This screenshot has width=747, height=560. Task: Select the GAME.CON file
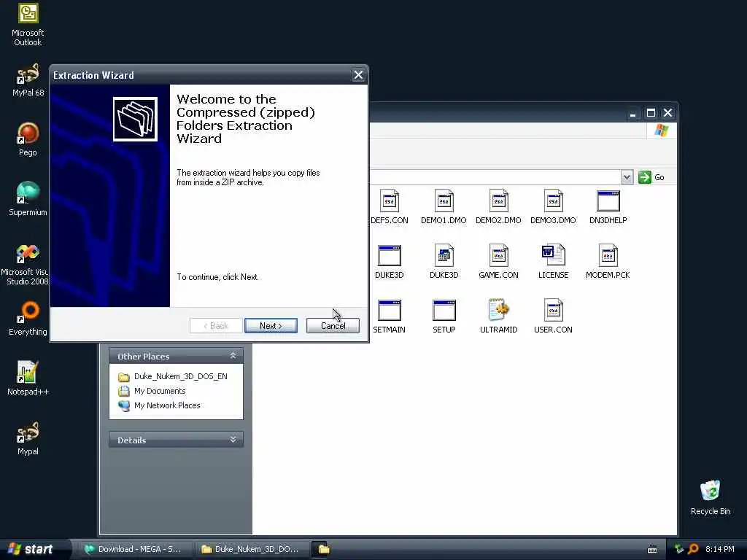coord(498,262)
